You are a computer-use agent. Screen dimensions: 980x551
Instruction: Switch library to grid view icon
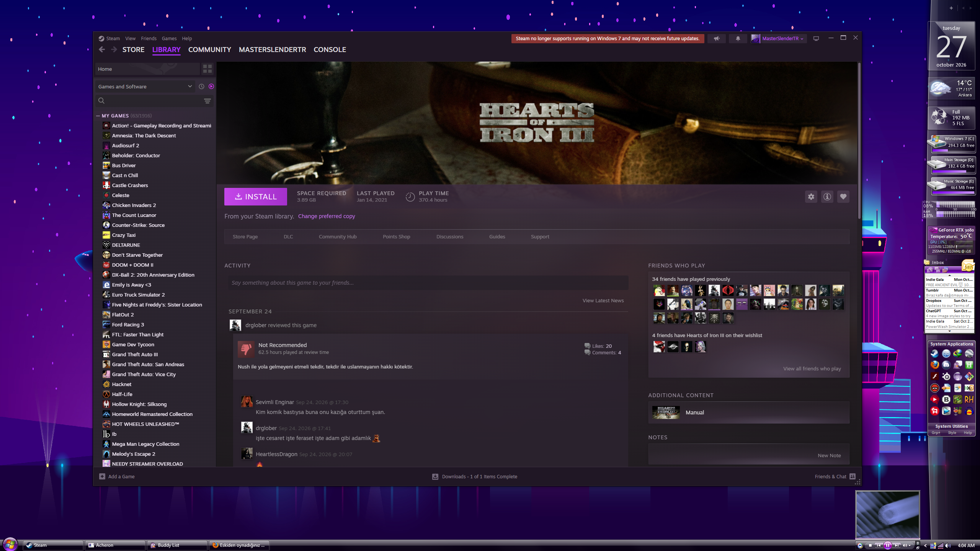point(207,69)
